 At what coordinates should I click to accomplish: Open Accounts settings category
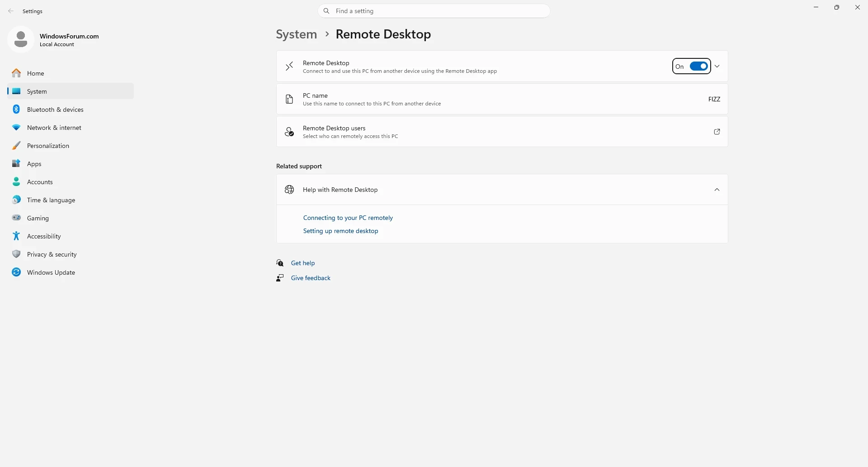pos(71,181)
